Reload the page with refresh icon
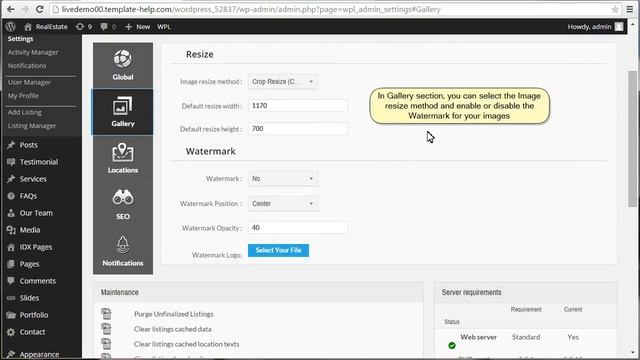 pyautogui.click(x=40, y=9)
